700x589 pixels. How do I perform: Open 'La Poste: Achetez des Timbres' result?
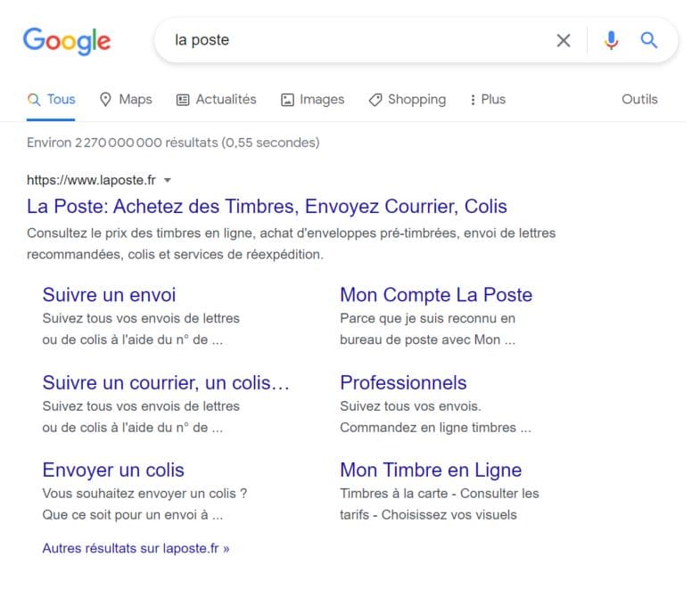pyautogui.click(x=267, y=206)
